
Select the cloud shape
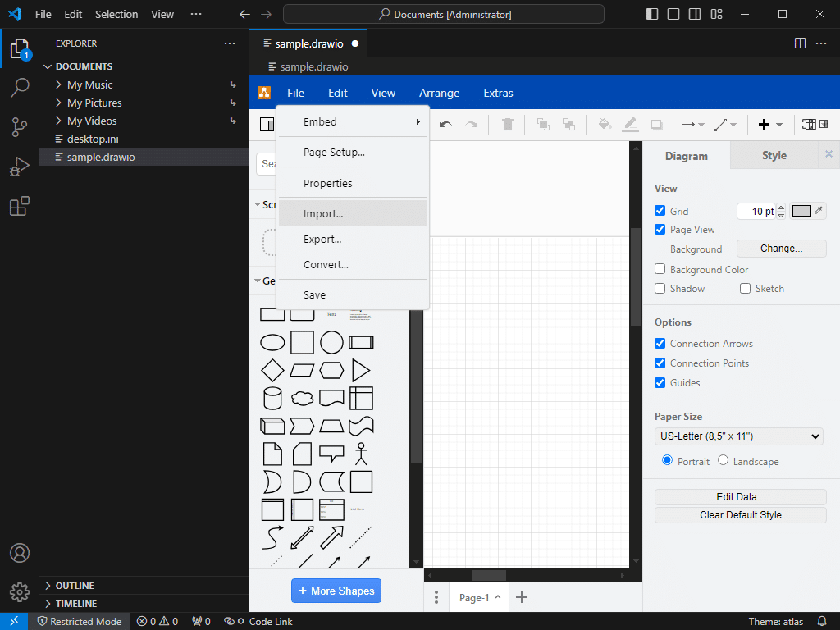click(302, 399)
